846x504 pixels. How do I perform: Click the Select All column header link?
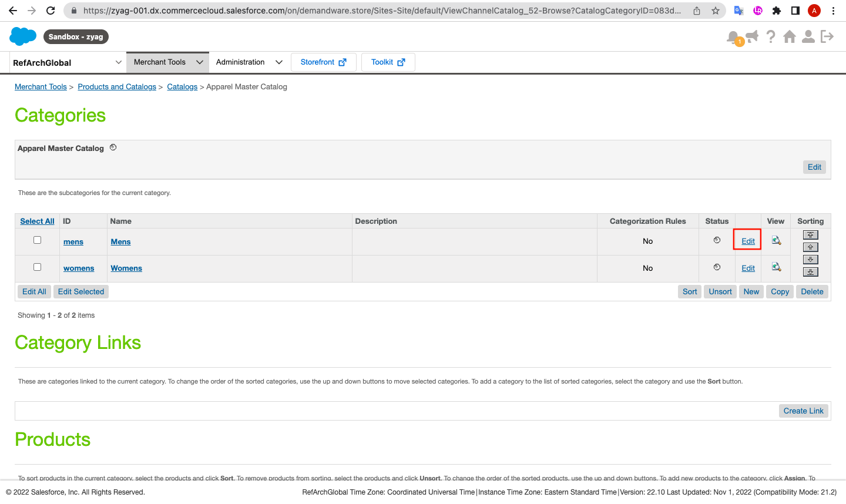[x=37, y=221]
